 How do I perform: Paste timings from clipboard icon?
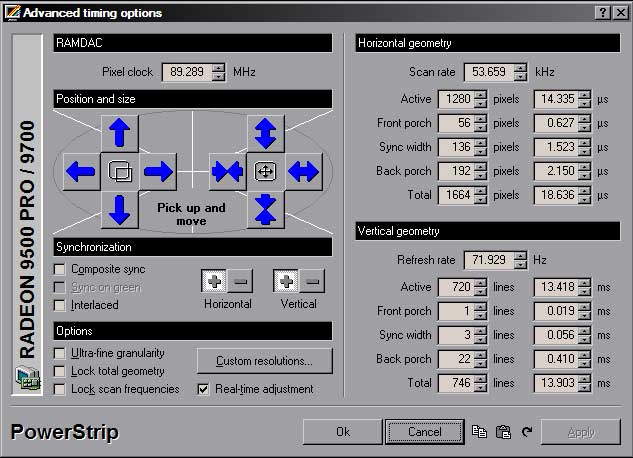pos(503,432)
